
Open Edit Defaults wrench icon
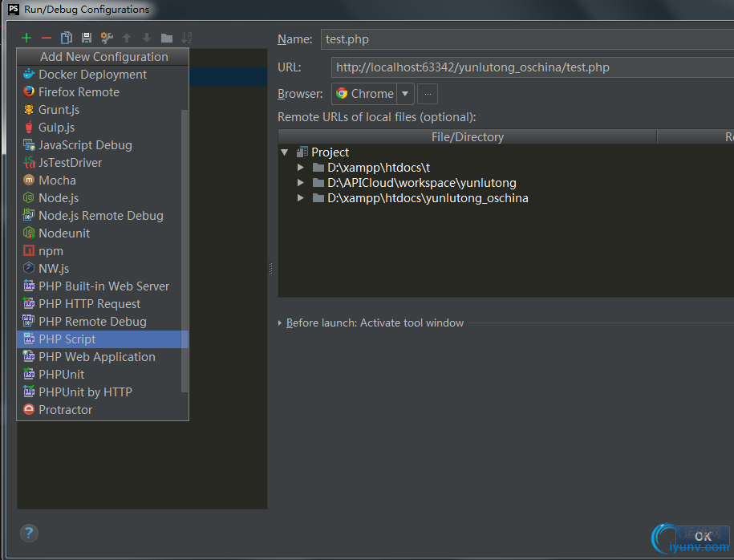point(107,38)
